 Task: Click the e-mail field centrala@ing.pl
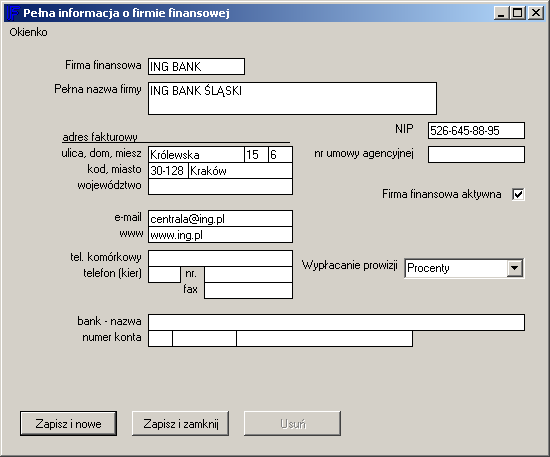220,219
